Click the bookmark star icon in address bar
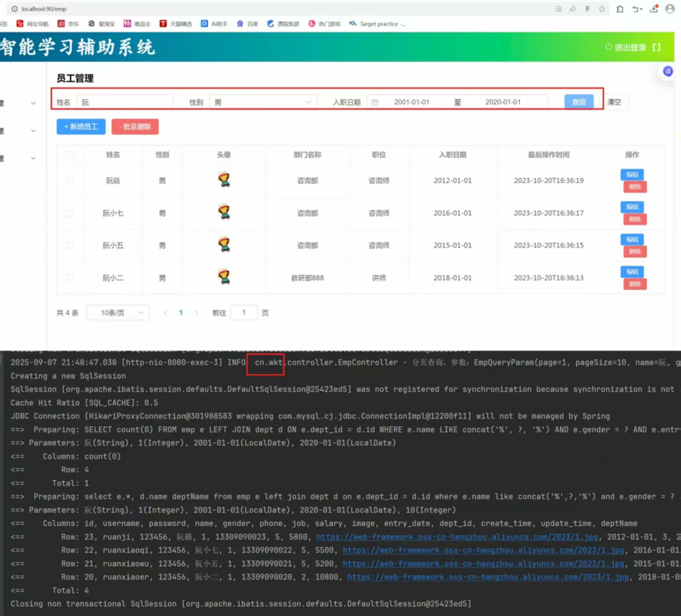This screenshot has width=681, height=616. 602,9
